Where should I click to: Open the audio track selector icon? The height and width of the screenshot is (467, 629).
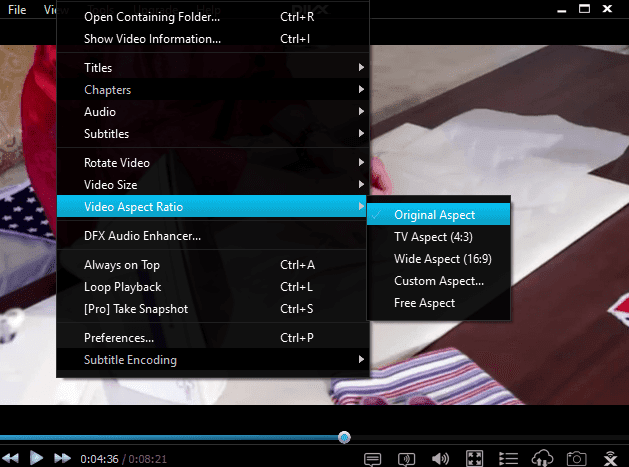[406, 459]
